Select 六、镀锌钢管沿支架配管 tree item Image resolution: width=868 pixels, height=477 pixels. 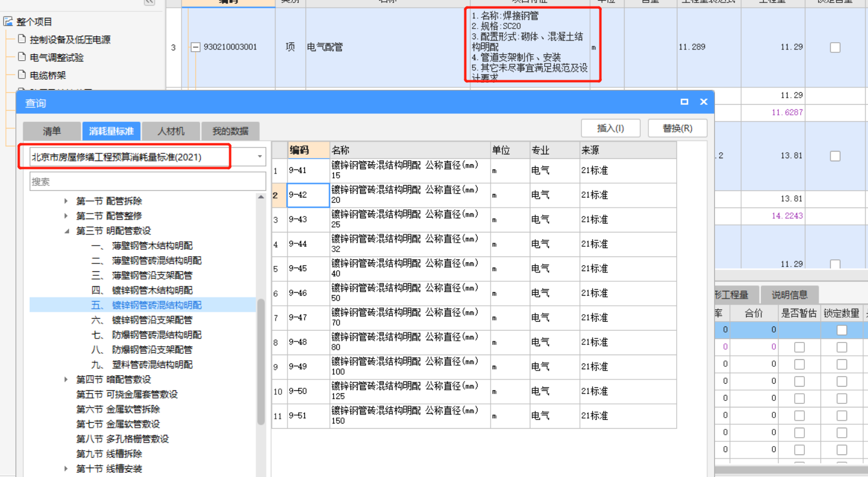(142, 320)
